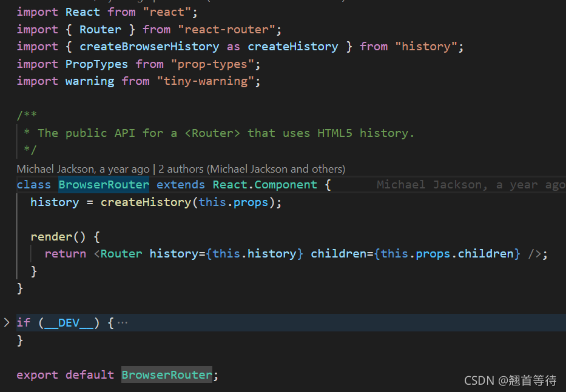Viewport: 566px width, 392px height.
Task: Click React.Component in the class declaration
Action: (264, 185)
